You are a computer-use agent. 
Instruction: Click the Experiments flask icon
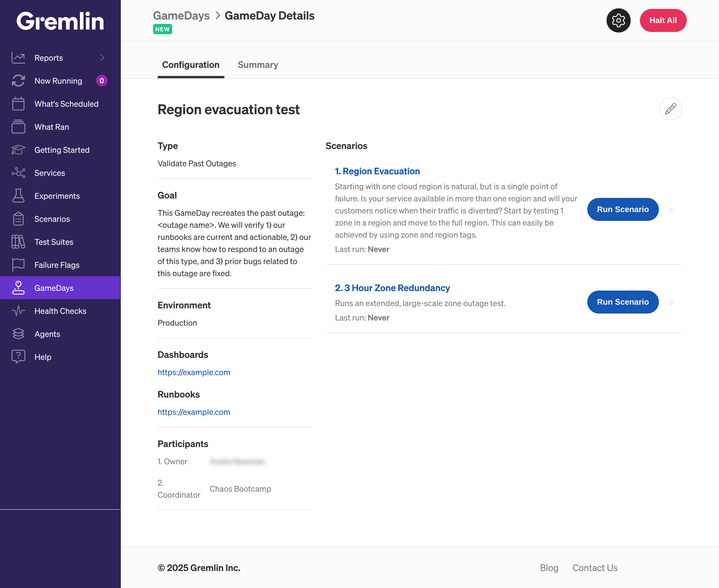pyautogui.click(x=18, y=196)
